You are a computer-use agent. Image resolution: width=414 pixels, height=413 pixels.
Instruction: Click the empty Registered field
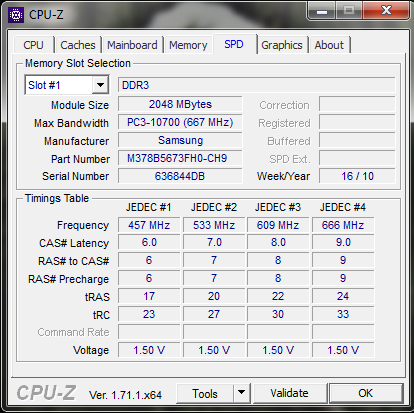(x=357, y=122)
